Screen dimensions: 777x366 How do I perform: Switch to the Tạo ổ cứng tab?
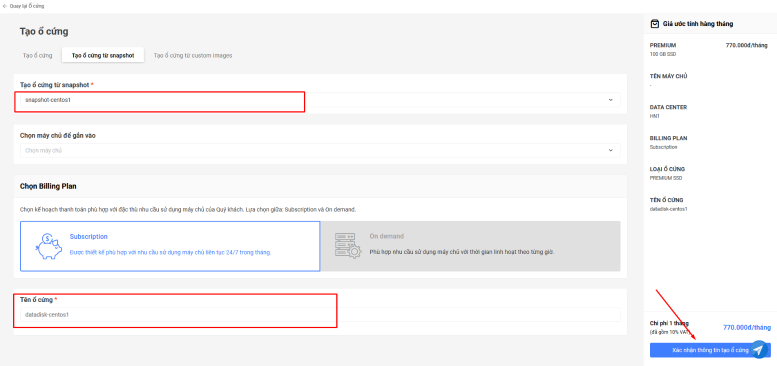tap(37, 55)
